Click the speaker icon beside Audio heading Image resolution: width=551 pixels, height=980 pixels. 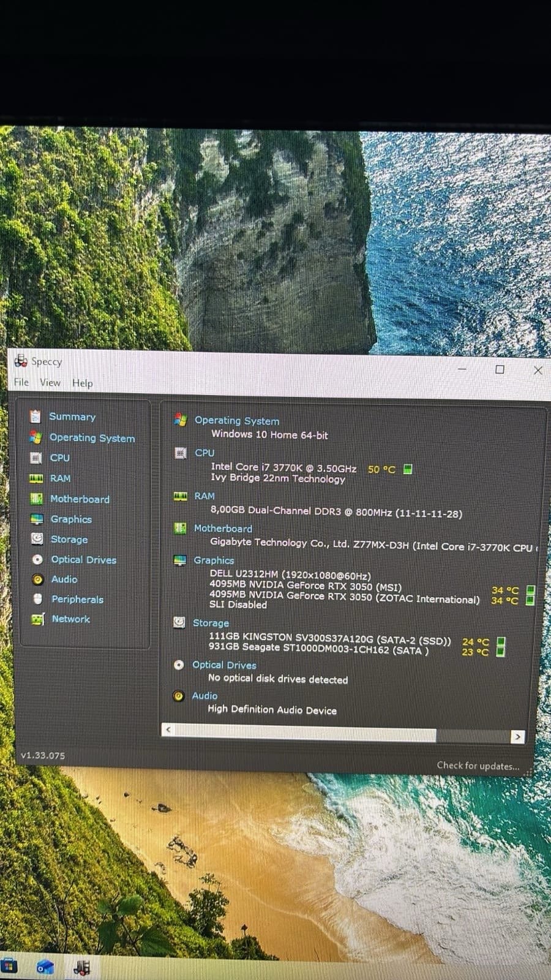coord(179,696)
